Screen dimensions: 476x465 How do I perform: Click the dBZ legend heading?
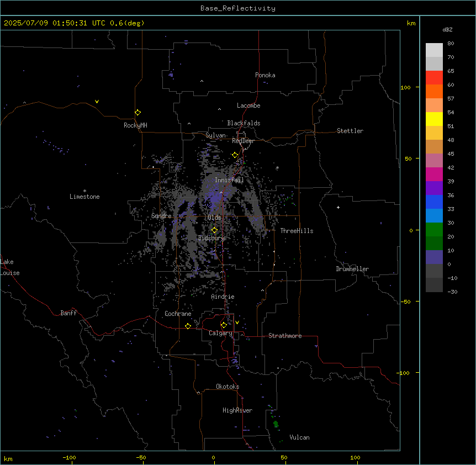[447, 29]
